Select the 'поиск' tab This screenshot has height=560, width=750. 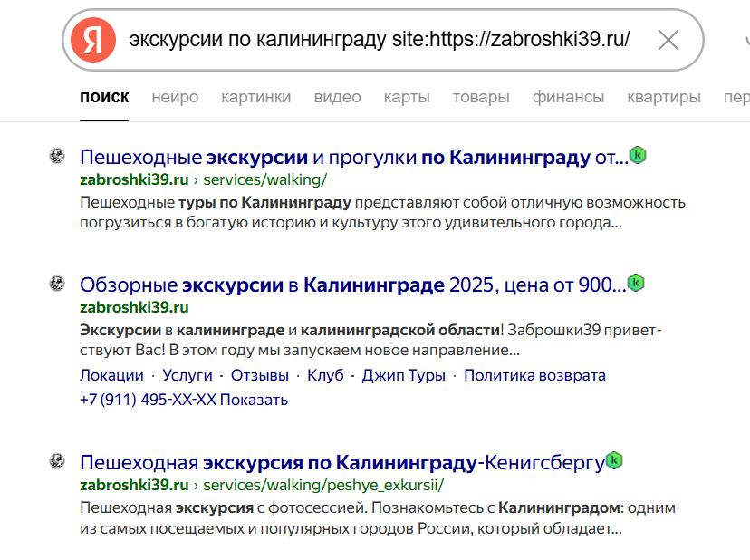[x=104, y=97]
